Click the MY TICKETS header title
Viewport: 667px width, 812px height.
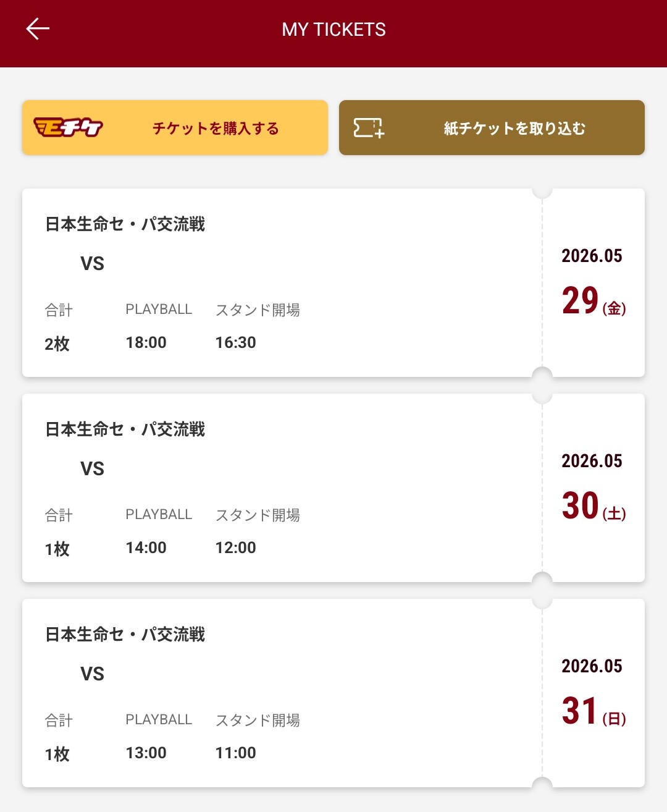[333, 30]
